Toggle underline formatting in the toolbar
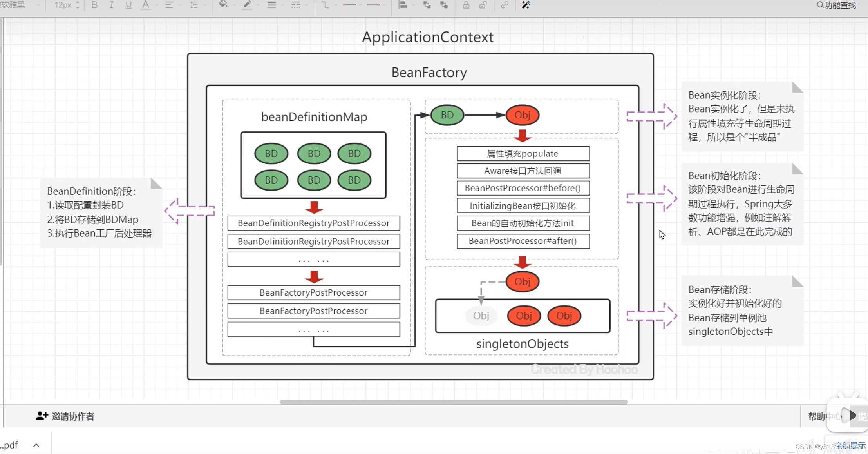This screenshot has height=454, width=868. point(128,5)
